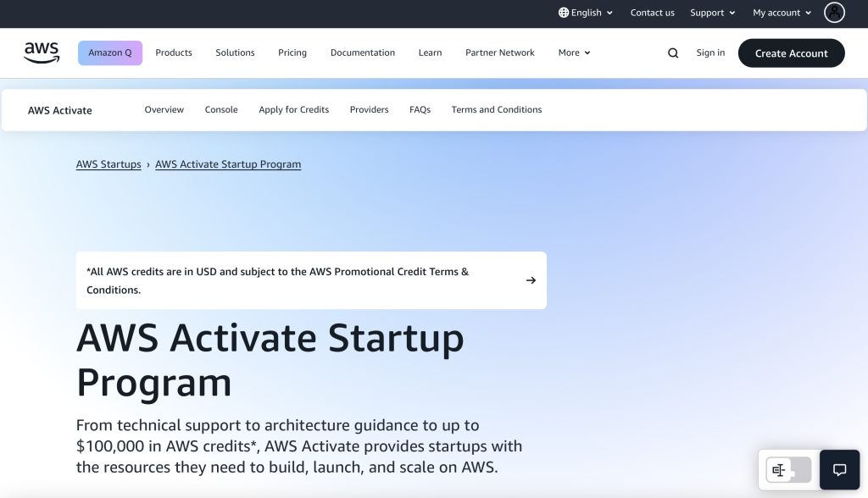
Task: Open the Support dropdown
Action: (712, 13)
